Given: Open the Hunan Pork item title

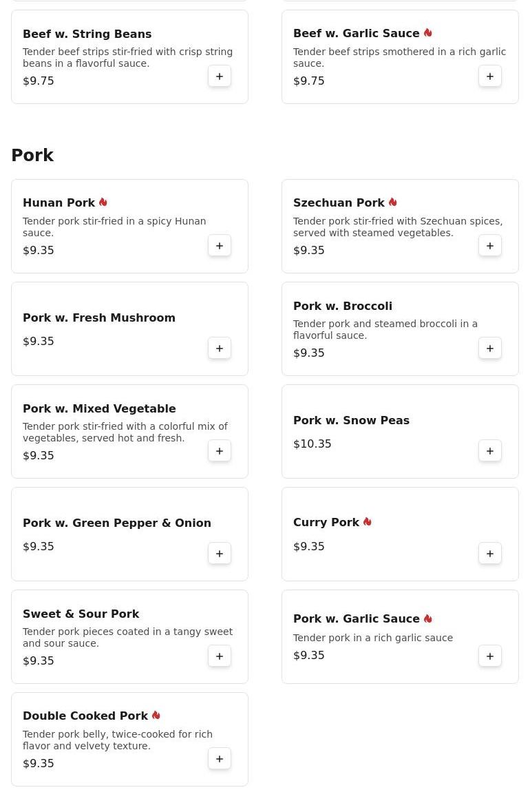Looking at the screenshot, I should pyautogui.click(x=59, y=202).
